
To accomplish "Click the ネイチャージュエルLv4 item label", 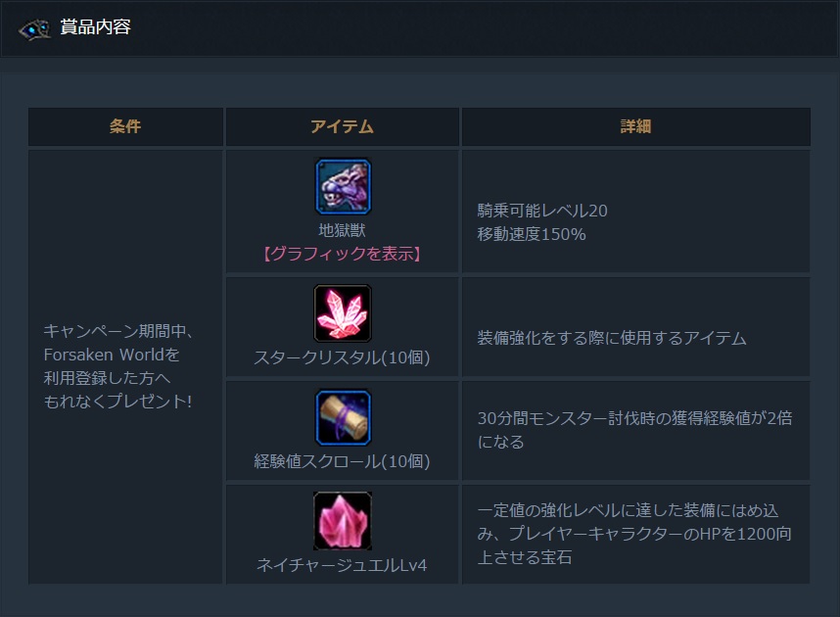I will (x=343, y=565).
